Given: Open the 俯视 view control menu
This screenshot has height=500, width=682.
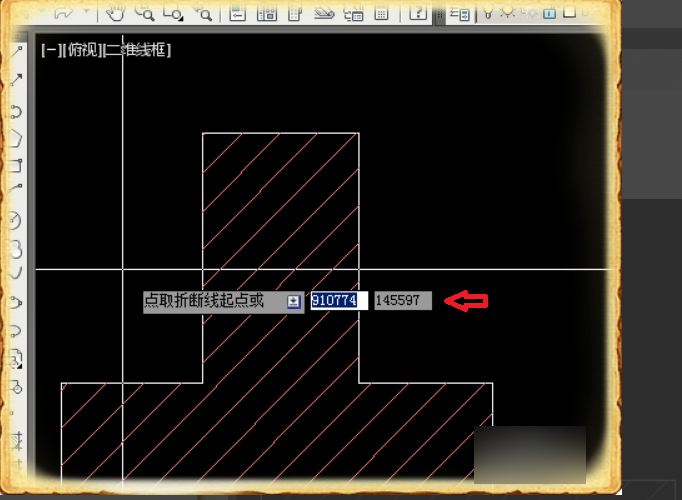Looking at the screenshot, I should coord(82,50).
